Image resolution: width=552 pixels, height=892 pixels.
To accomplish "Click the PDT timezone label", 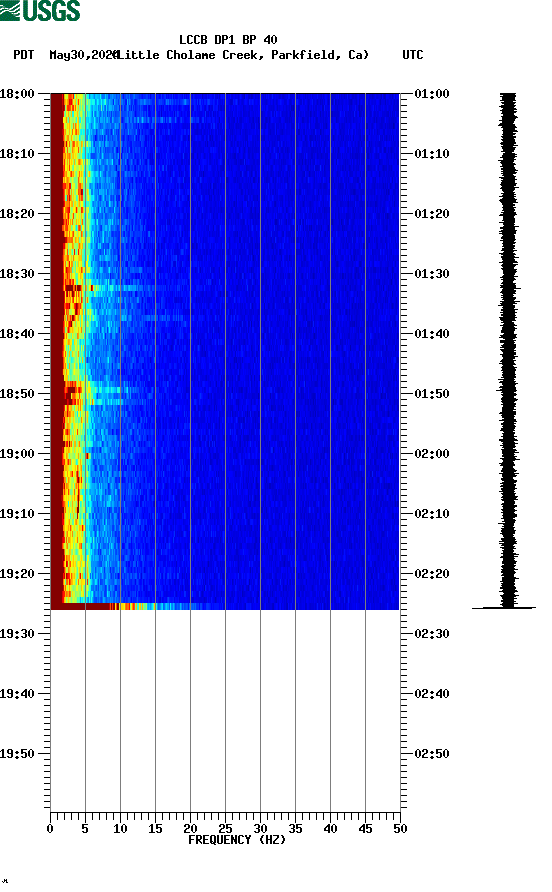I will [x=24, y=55].
